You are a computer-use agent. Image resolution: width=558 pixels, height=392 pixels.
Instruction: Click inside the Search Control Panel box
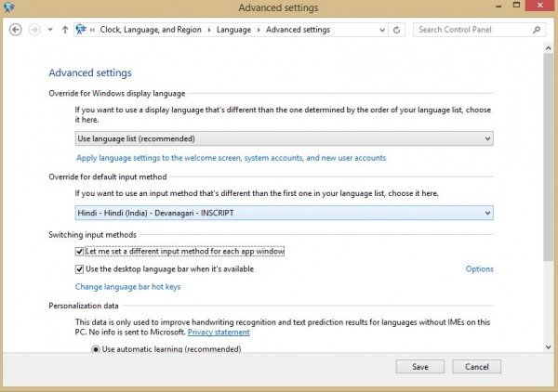pyautogui.click(x=472, y=30)
